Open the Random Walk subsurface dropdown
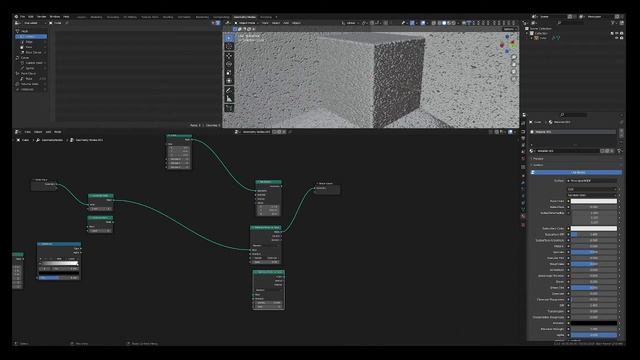This screenshot has height=360, width=640. point(591,195)
